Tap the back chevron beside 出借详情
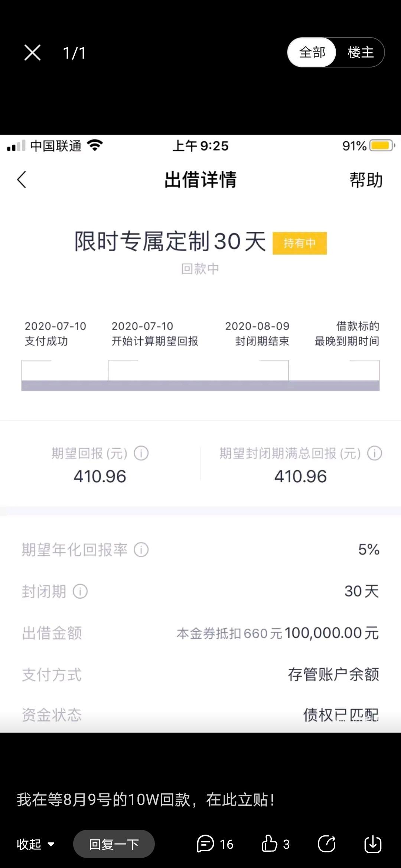The image size is (401, 868). point(22,180)
